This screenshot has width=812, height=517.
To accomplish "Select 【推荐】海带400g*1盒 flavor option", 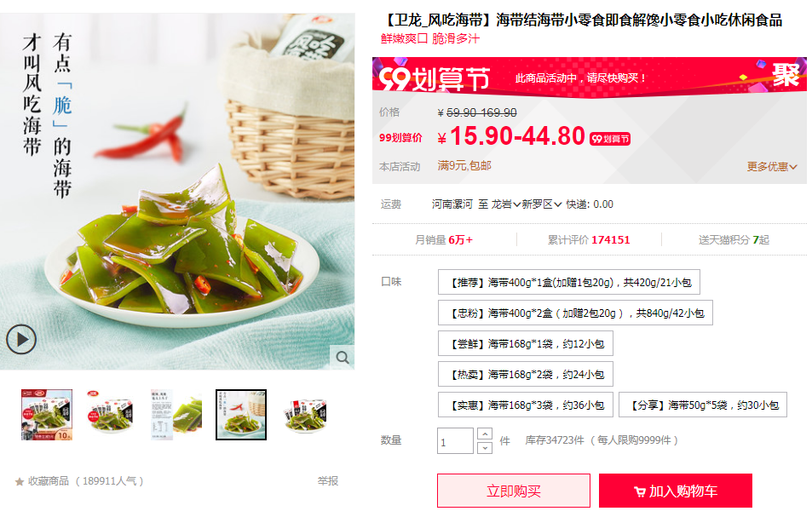I will click(x=568, y=282).
